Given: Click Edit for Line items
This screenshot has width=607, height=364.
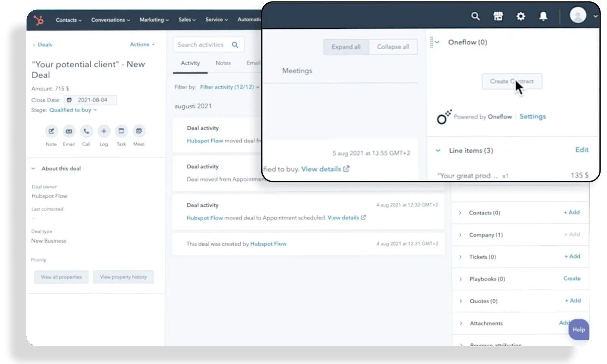Looking at the screenshot, I should click(x=582, y=150).
